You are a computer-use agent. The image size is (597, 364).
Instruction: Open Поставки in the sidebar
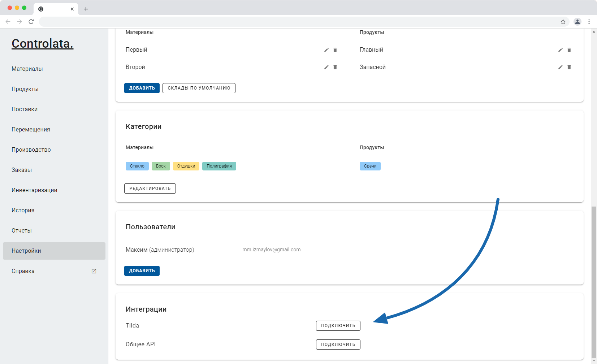point(54,109)
